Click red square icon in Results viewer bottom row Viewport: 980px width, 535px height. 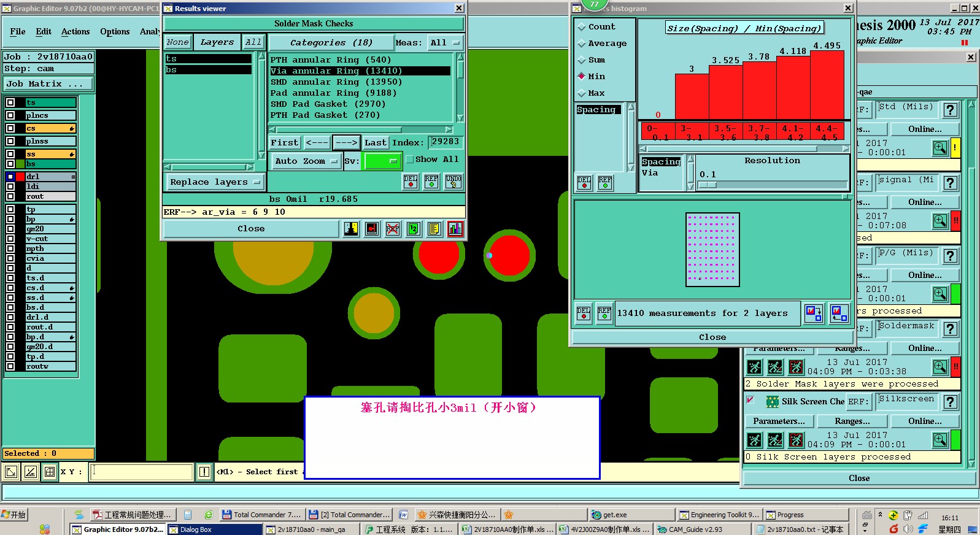(372, 229)
